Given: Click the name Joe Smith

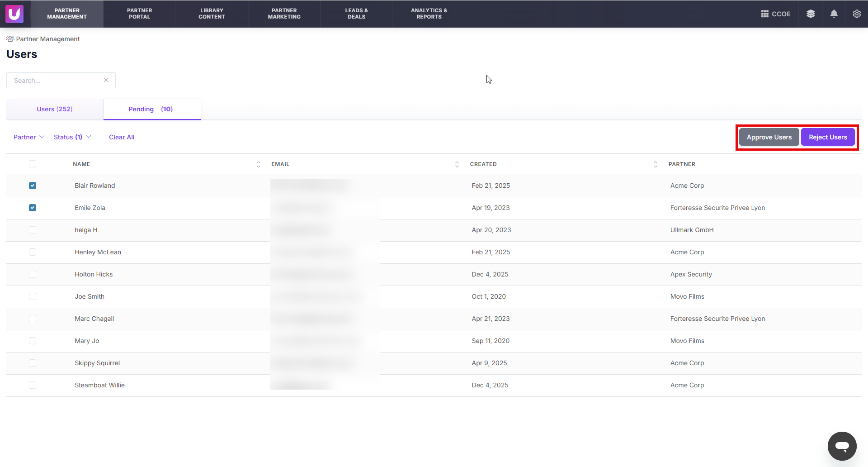Looking at the screenshot, I should click(x=90, y=296).
